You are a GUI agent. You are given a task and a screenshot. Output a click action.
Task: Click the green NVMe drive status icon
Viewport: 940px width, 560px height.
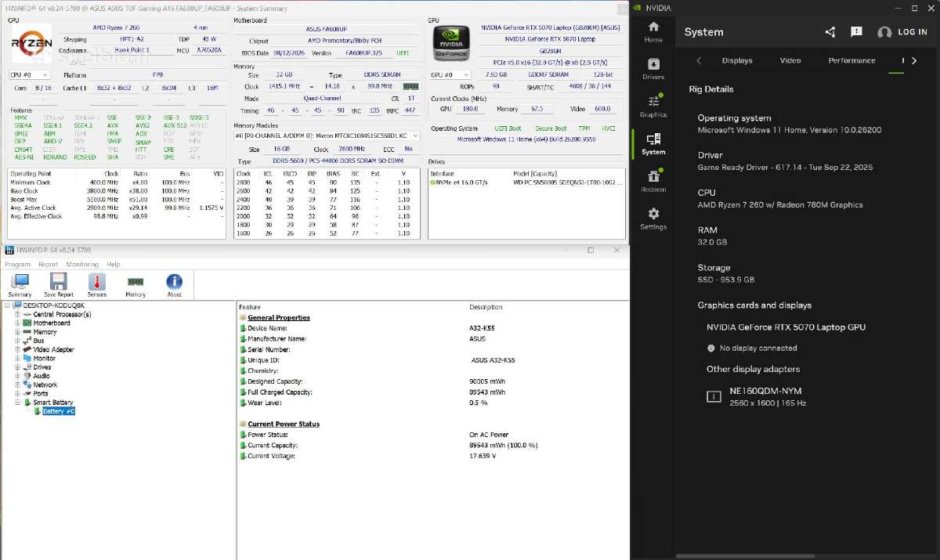tap(433, 182)
